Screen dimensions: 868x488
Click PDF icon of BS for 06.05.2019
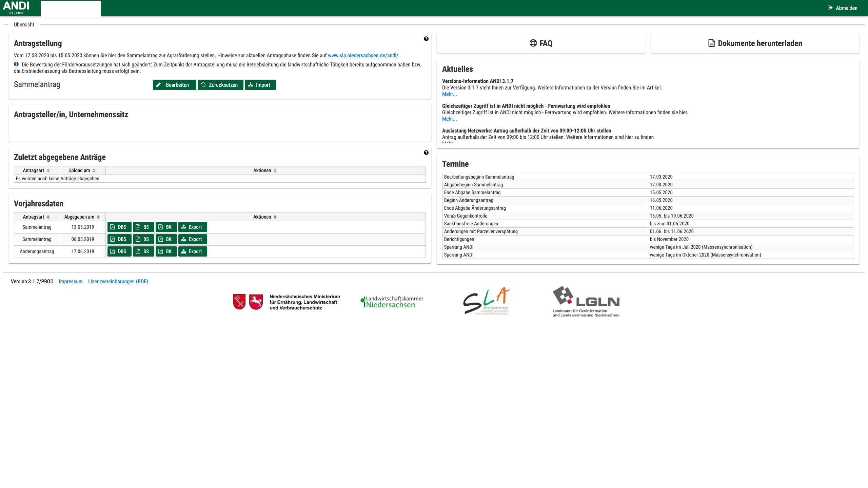[x=138, y=239]
